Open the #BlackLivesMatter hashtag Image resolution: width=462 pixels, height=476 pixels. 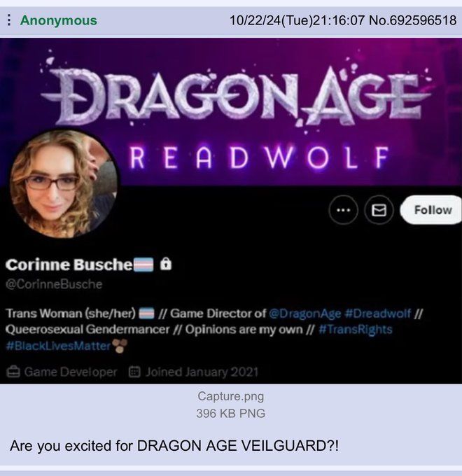58,346
